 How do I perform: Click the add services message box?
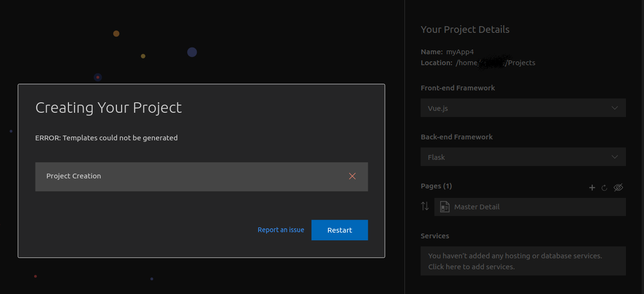[523, 261]
